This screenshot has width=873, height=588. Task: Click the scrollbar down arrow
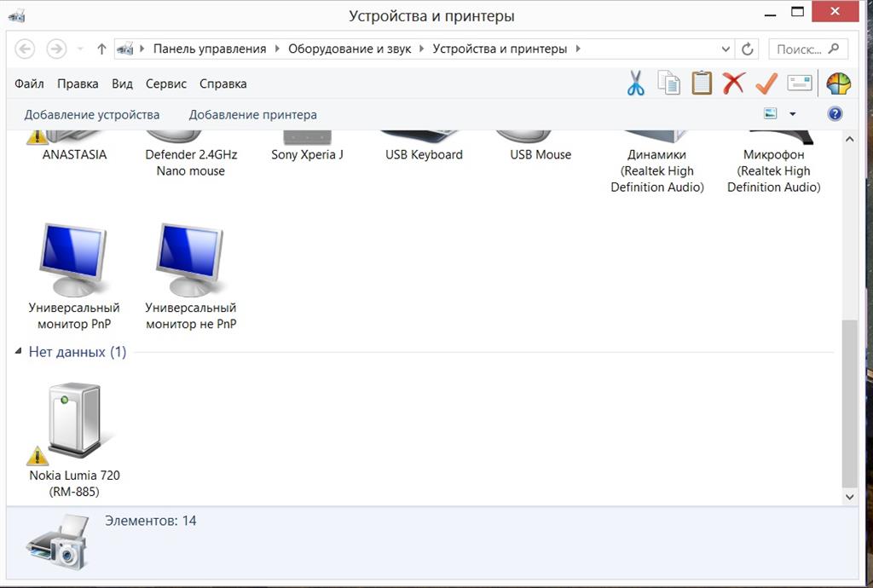849,497
